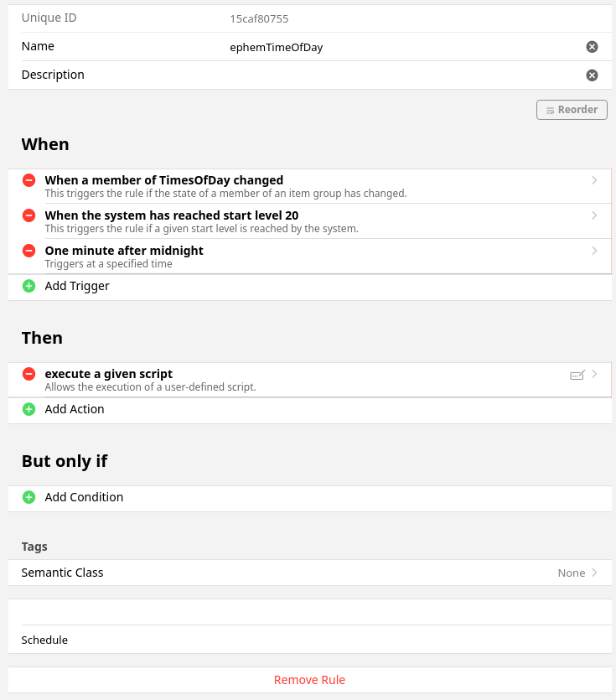Delete the start level 20 trigger
The height and width of the screenshot is (700, 616).
pyautogui.click(x=28, y=215)
